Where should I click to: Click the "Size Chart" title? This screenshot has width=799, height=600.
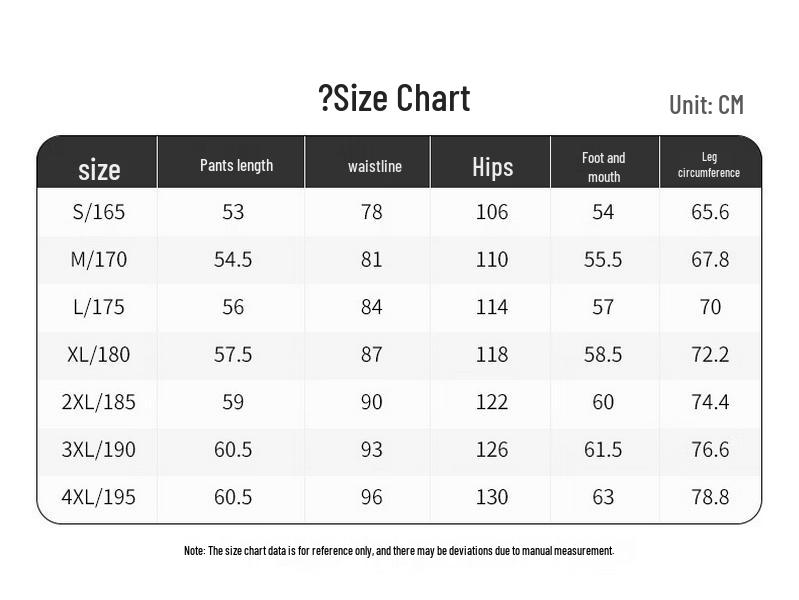tap(394, 99)
